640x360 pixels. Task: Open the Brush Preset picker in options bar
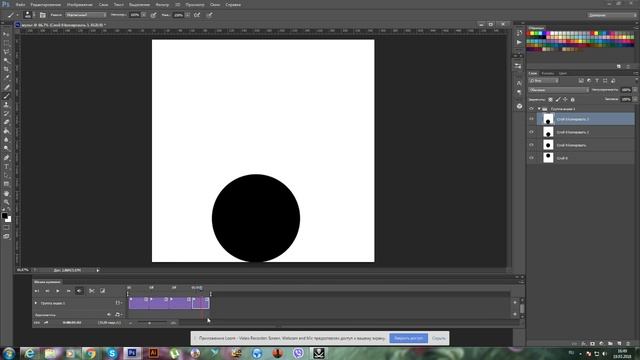27,15
